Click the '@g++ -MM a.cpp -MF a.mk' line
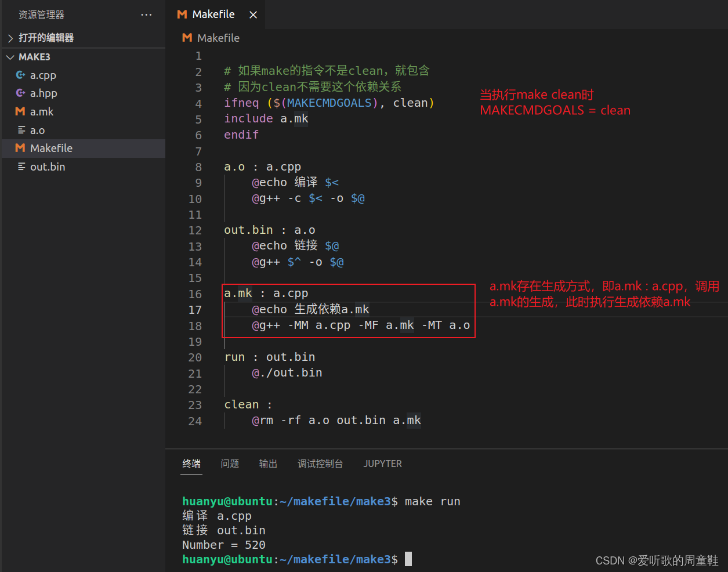The height and width of the screenshot is (572, 728). (x=361, y=325)
